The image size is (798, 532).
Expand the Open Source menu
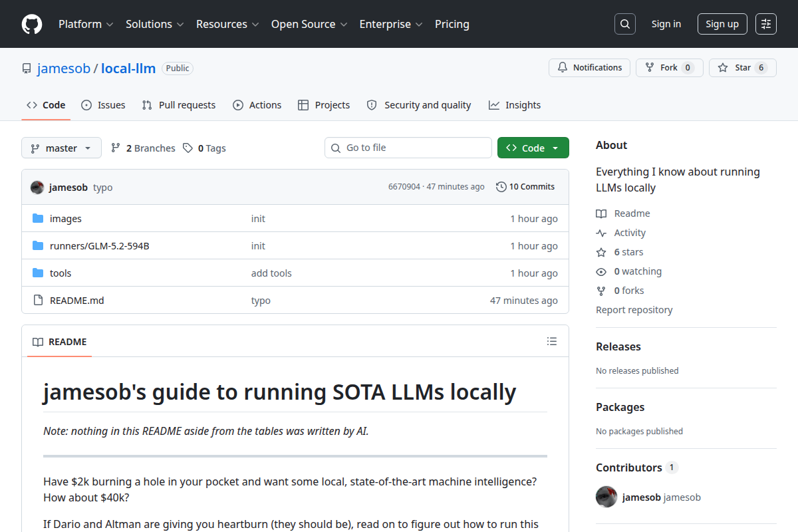pyautogui.click(x=309, y=24)
